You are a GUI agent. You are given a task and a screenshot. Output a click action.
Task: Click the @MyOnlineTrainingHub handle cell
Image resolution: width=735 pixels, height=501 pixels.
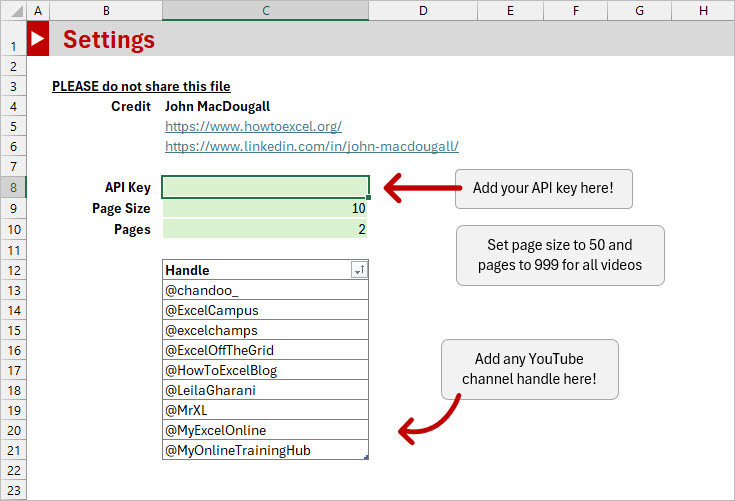point(265,450)
